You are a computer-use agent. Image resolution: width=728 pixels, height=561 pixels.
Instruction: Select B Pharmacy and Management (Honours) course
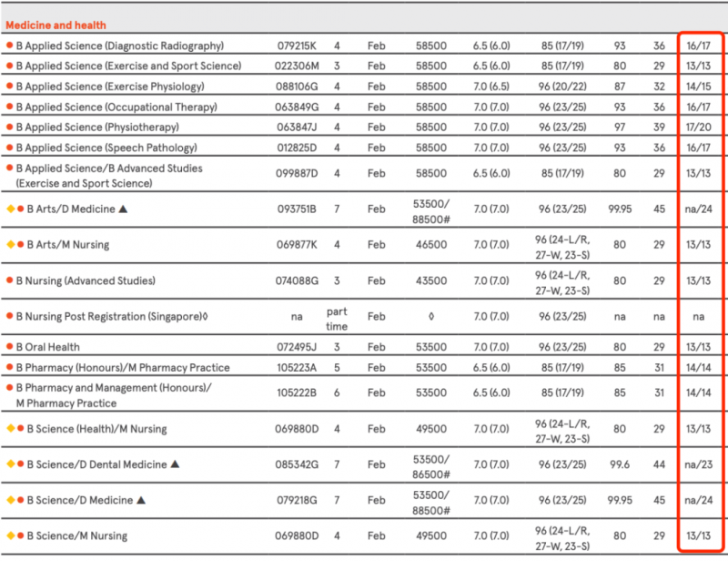point(114,395)
